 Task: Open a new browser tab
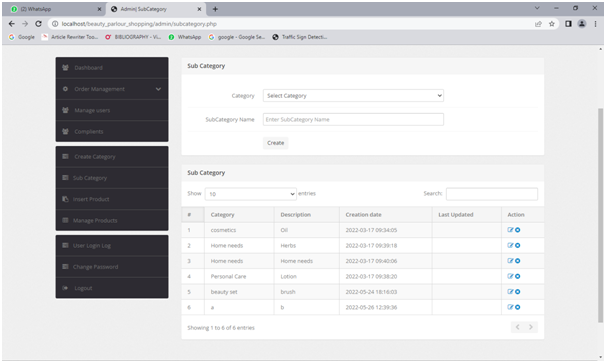coord(215,9)
